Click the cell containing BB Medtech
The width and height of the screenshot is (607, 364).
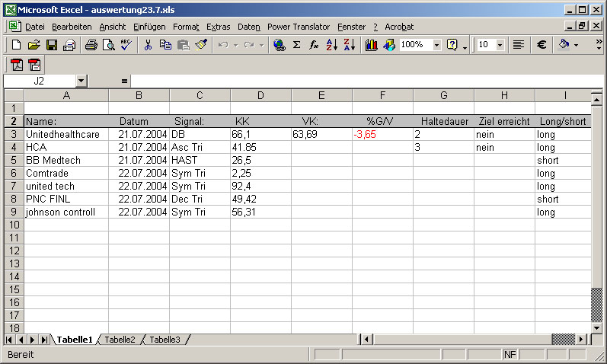66,161
